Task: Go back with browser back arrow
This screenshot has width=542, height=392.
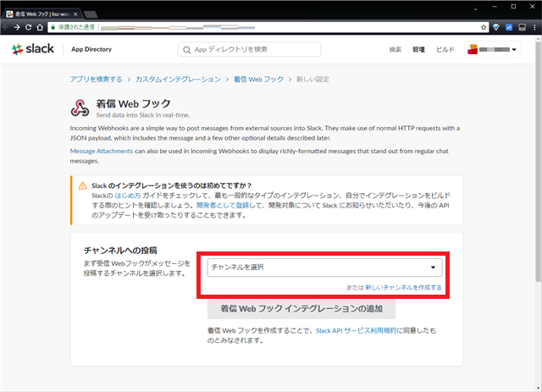Action: (6, 27)
